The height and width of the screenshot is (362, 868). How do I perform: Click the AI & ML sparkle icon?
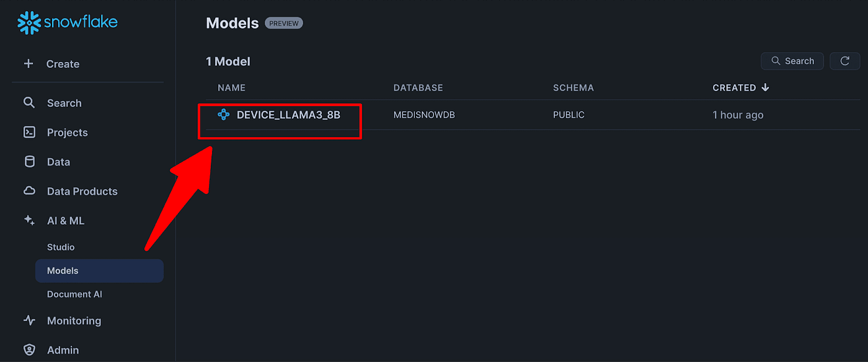click(x=29, y=221)
